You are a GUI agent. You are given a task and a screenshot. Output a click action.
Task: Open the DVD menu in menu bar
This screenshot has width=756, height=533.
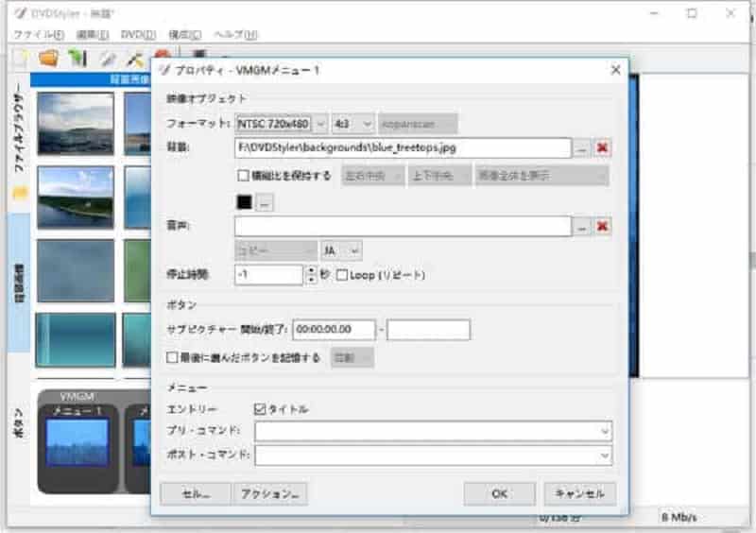(138, 35)
